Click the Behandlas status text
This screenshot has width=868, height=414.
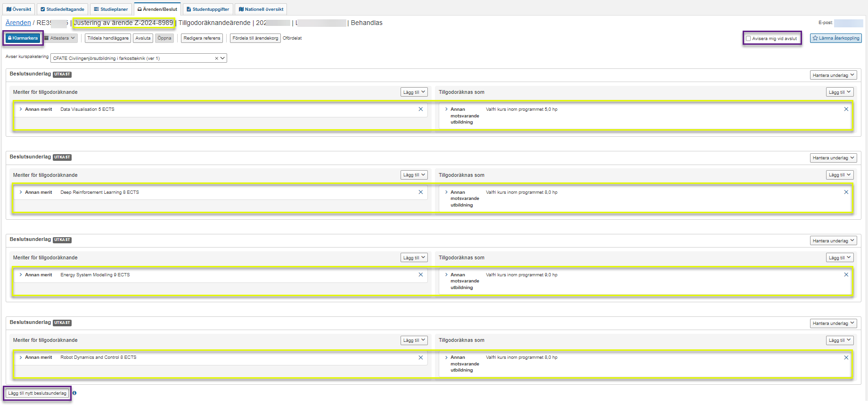click(x=367, y=23)
